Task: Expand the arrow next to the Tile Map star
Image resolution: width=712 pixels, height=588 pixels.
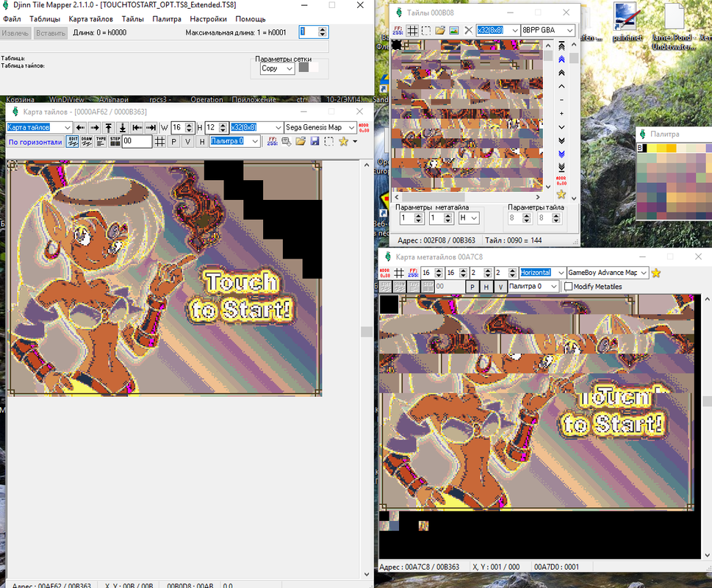Action: (355, 142)
